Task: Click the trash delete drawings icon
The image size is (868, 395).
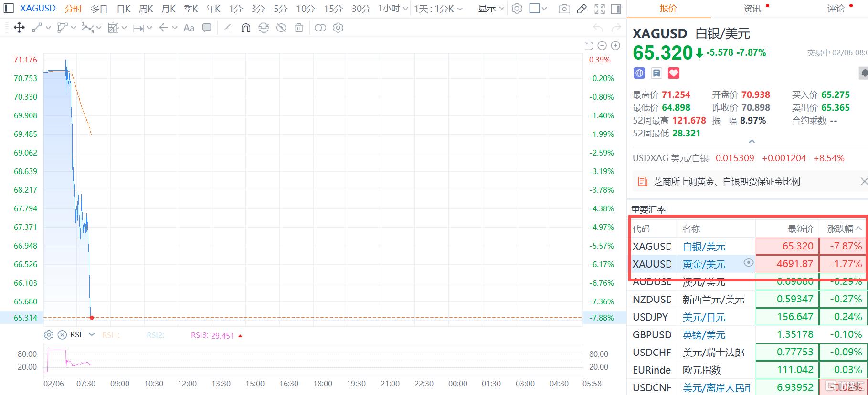Action: 299,28
